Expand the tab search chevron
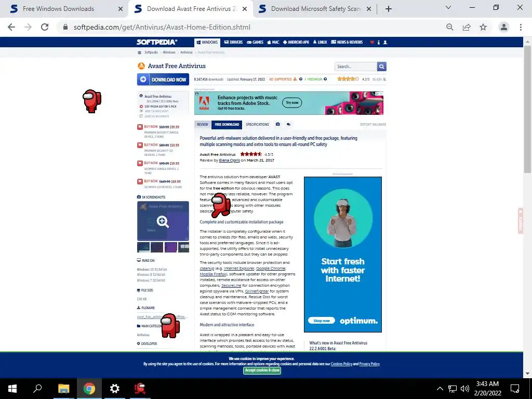 [448, 7]
